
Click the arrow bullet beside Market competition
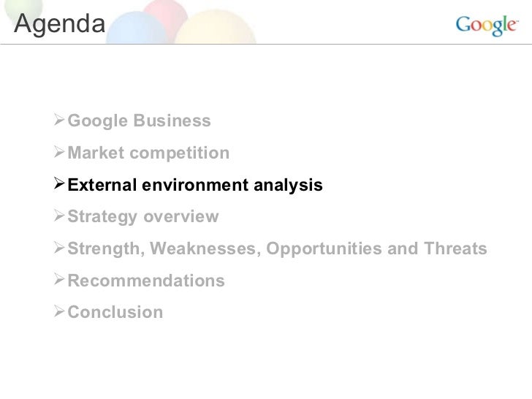pos(61,153)
